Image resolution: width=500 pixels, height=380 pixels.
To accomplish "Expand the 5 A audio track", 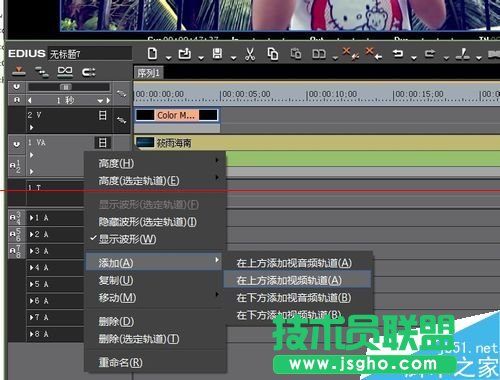I will coord(32,284).
